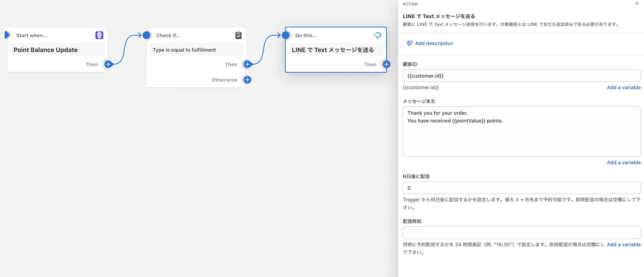Screen dimensions: 644x277
Task: Click the input connector dot on Check if card
Action: (147, 35)
